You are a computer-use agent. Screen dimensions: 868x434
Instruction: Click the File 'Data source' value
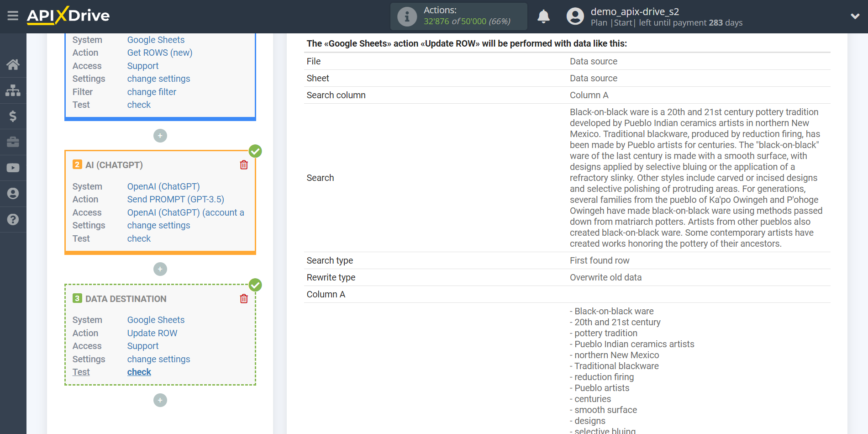click(x=594, y=61)
